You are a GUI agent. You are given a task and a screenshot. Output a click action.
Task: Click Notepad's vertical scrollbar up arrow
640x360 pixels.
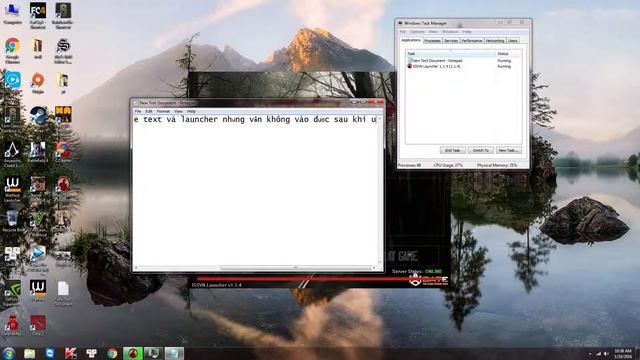point(380,118)
